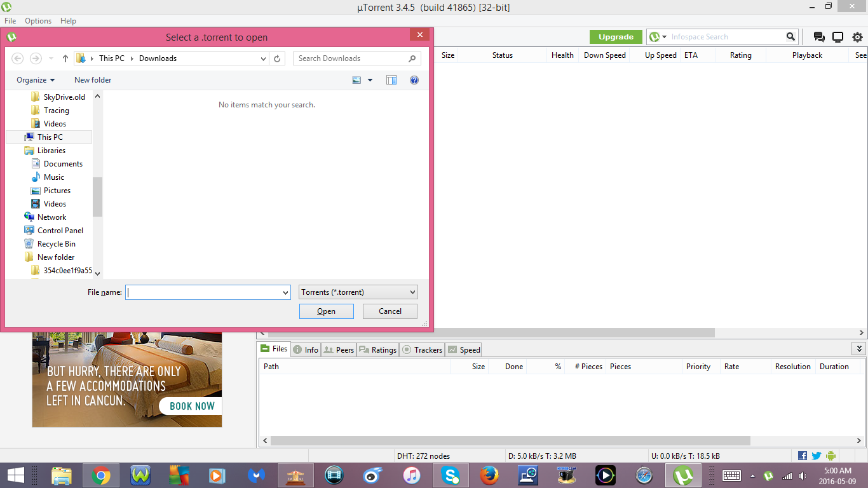This screenshot has width=868, height=488.
Task: Click New folder button in dialog toolbar
Action: click(93, 80)
